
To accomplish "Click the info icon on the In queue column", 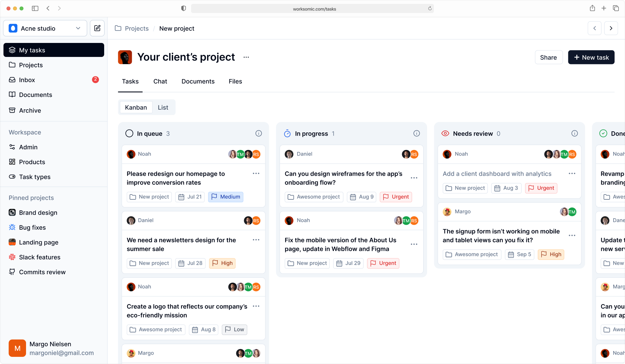I will tap(258, 133).
